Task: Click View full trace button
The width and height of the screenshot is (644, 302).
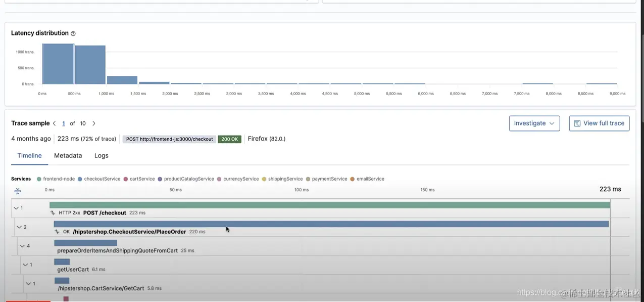Action: click(599, 123)
